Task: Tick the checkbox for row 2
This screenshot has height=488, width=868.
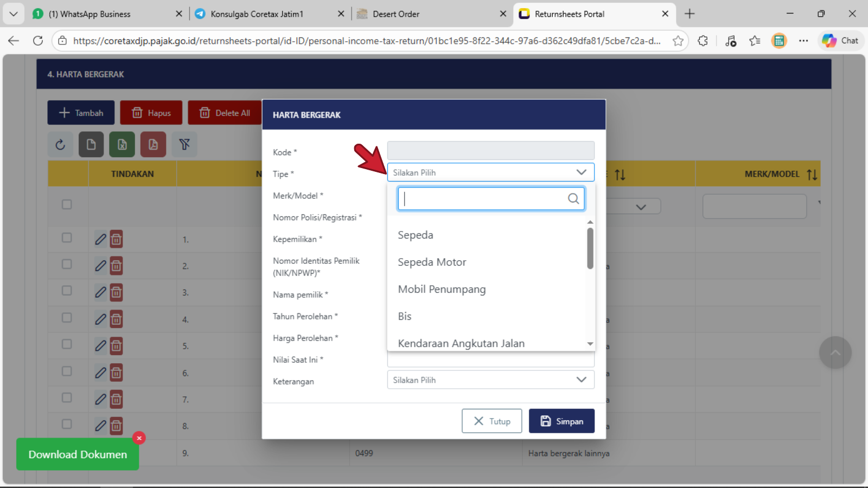Action: coord(67,264)
